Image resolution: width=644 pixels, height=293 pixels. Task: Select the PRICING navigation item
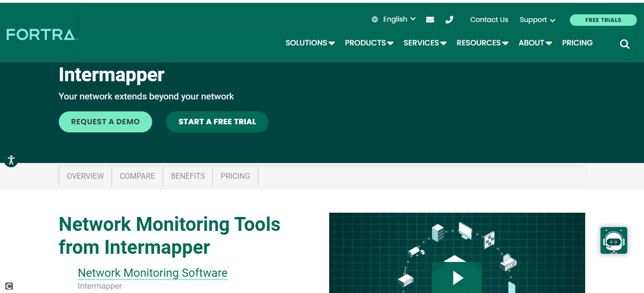coord(577,43)
